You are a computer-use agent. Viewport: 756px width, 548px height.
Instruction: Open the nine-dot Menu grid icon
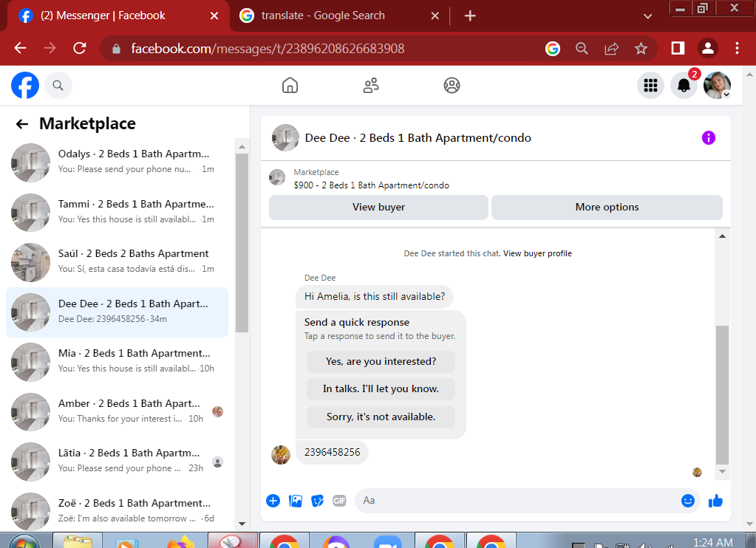(650, 86)
